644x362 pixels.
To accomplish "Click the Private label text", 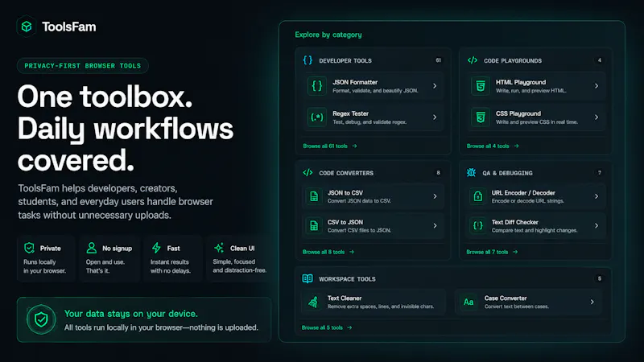I will click(x=50, y=249).
